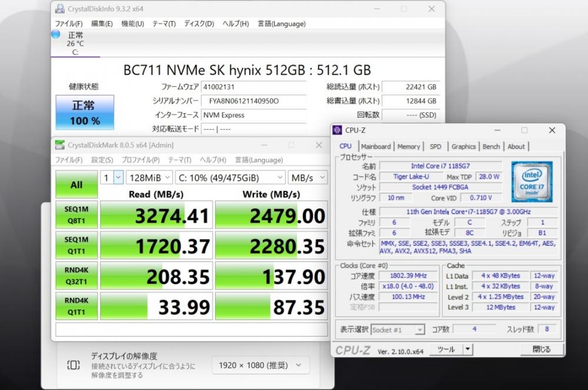Click the display resolution icon in Settings
This screenshot has width=588, height=390.
click(73, 365)
